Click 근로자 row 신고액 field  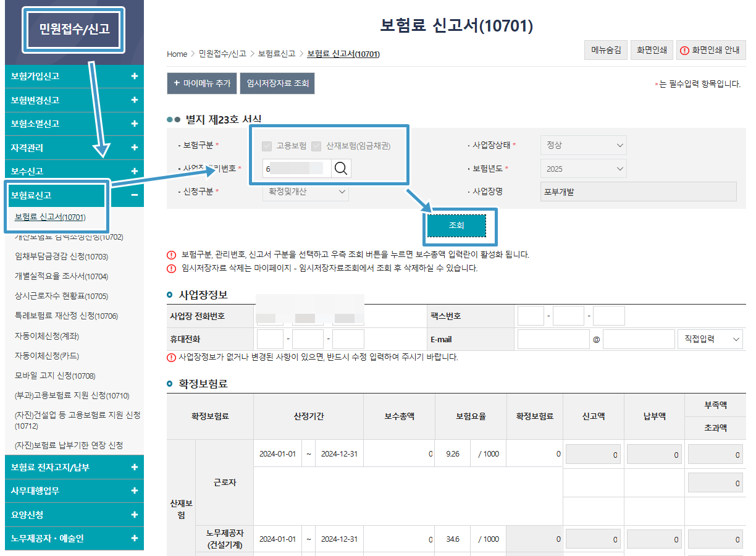(x=593, y=455)
